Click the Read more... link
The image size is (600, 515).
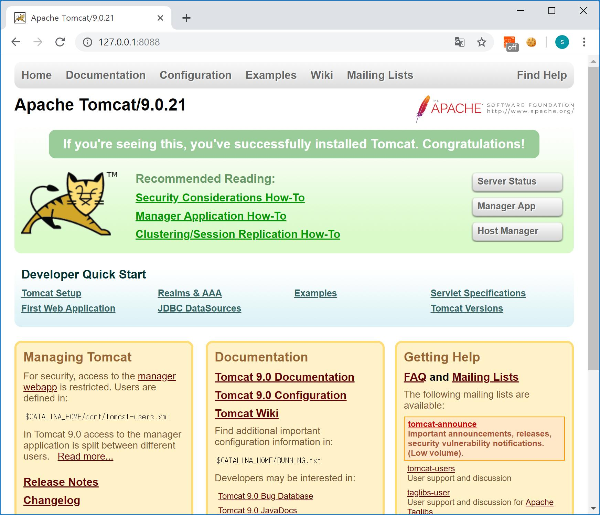coord(85,456)
